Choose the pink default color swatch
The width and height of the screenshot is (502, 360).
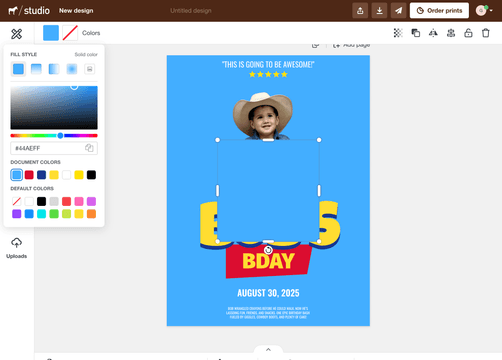pos(79,201)
